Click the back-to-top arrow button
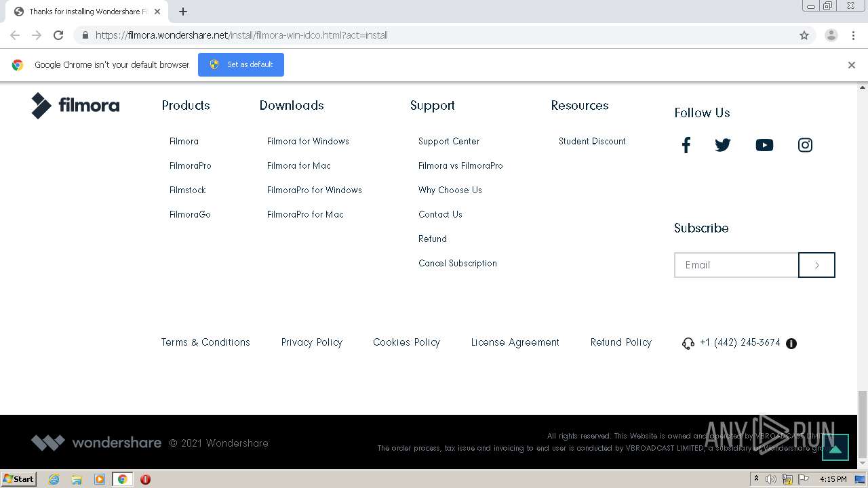This screenshot has width=868, height=488. point(835,447)
